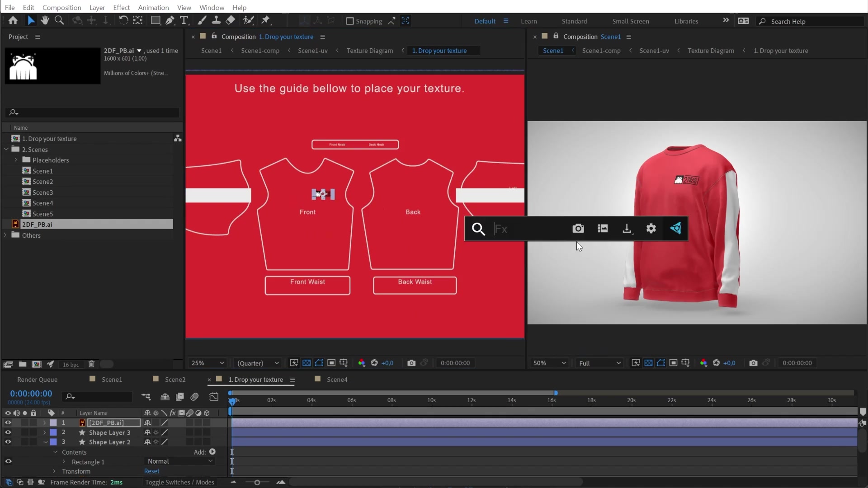This screenshot has width=868, height=488.
Task: Switch to Scene4 timeline tab
Action: (337, 380)
